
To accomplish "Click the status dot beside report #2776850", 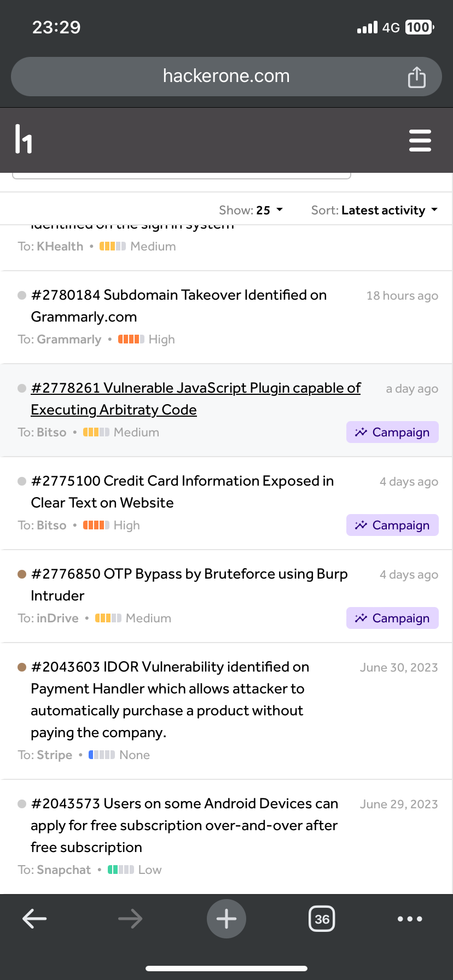I will (22, 574).
